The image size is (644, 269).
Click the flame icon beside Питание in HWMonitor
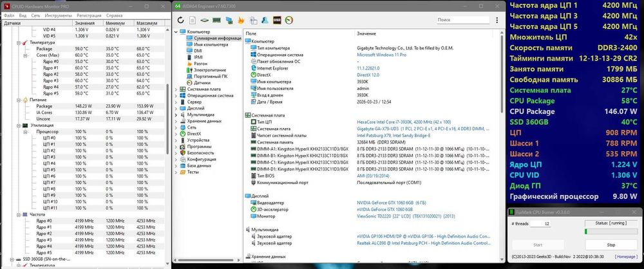[24, 100]
